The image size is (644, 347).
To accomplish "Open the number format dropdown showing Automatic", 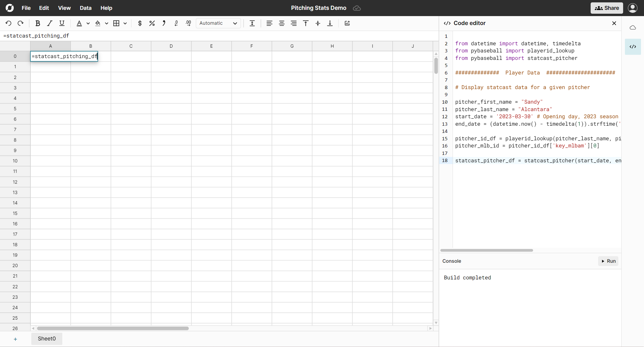I will (x=218, y=23).
